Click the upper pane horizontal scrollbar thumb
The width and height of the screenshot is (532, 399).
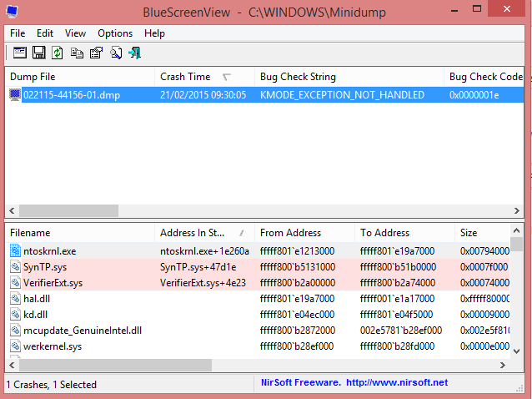click(x=68, y=210)
